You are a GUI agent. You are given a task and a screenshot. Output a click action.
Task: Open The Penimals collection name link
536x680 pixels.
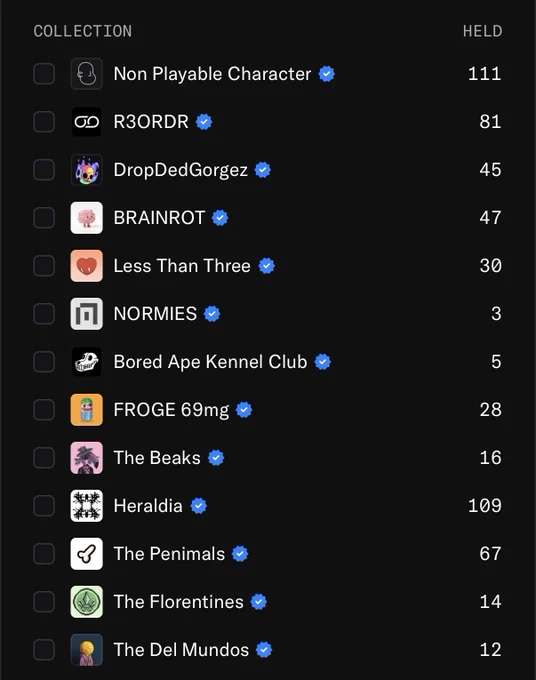(169, 554)
